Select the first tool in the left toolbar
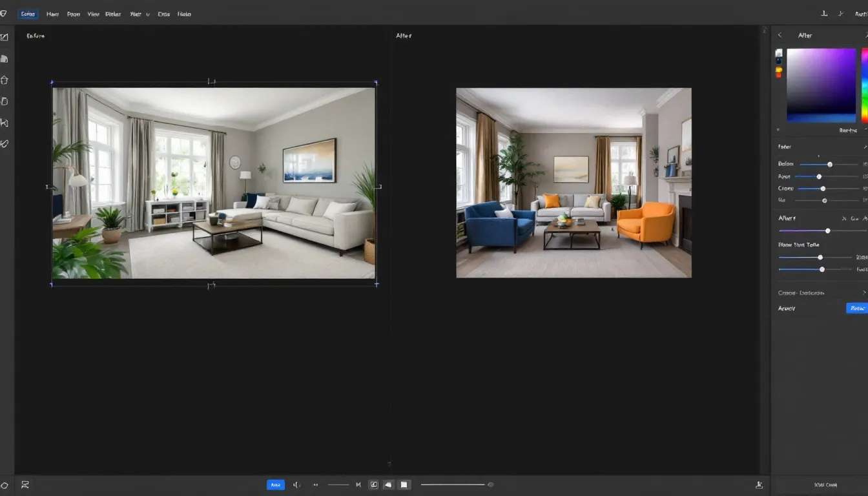The width and height of the screenshot is (868, 496). (5, 37)
